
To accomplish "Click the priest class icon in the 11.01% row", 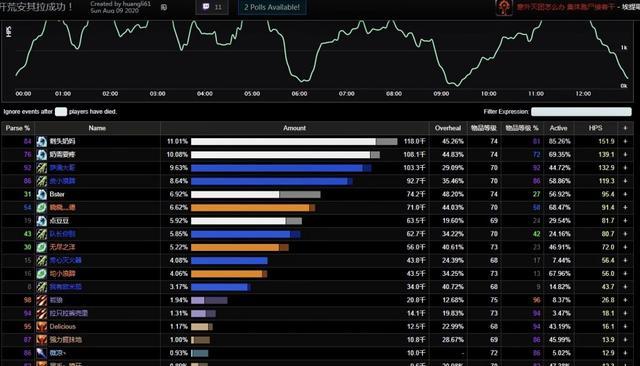I will (x=42, y=142).
